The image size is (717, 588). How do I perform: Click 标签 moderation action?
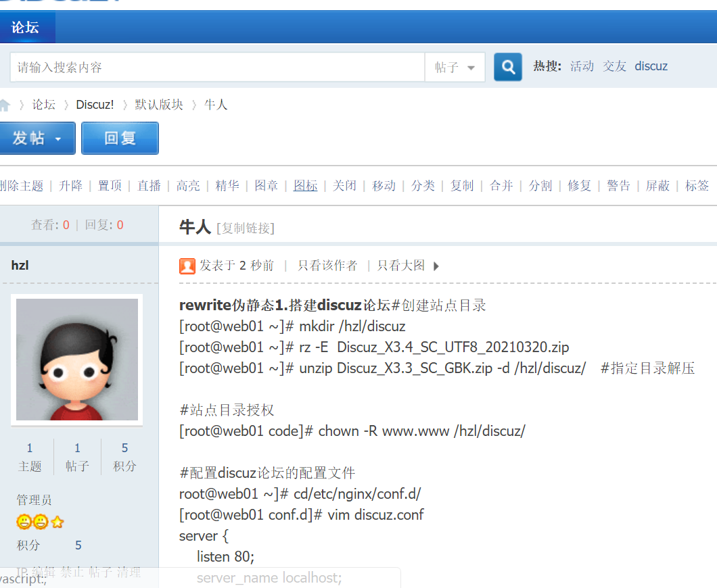click(x=697, y=185)
